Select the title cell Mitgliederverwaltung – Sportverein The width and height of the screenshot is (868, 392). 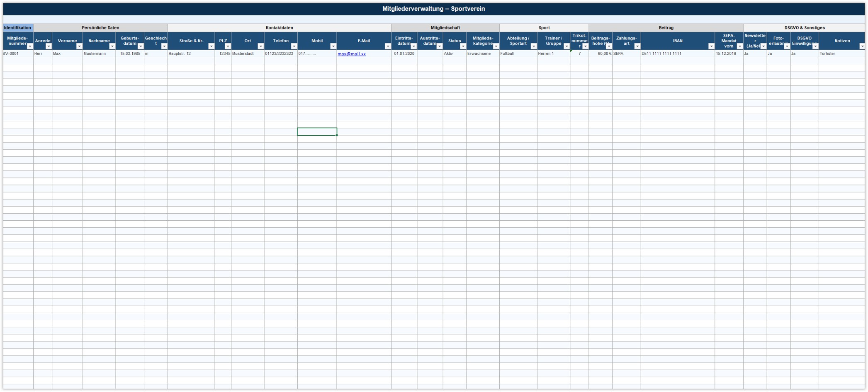[x=433, y=9]
